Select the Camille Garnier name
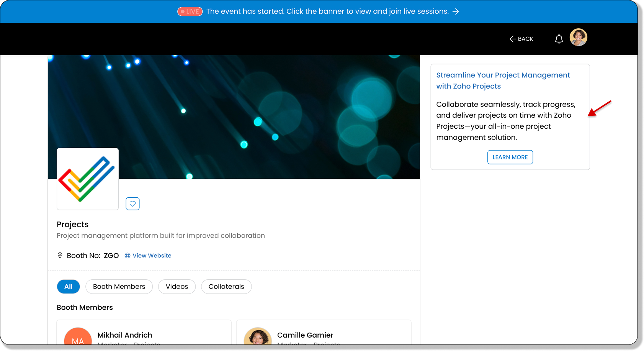 coord(305,335)
